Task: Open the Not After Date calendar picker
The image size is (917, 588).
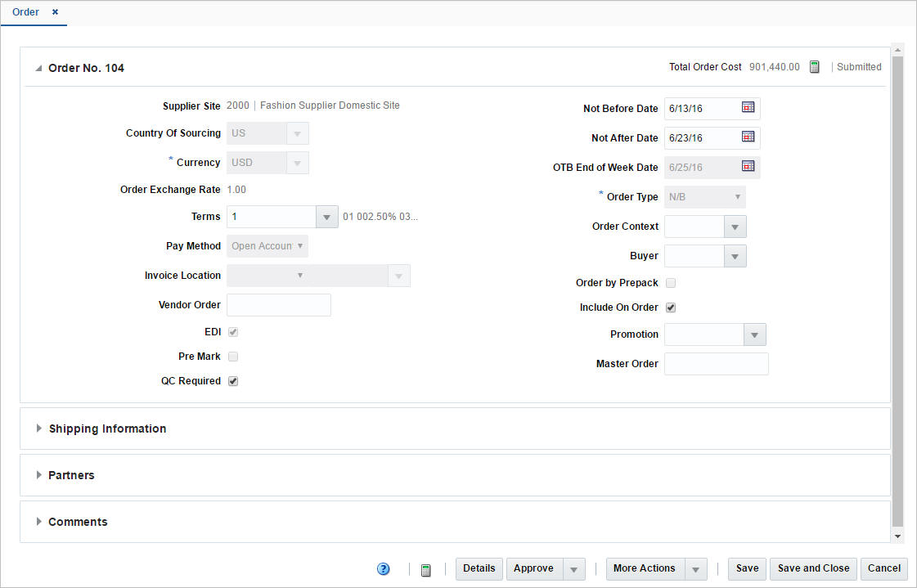Action: [748, 137]
